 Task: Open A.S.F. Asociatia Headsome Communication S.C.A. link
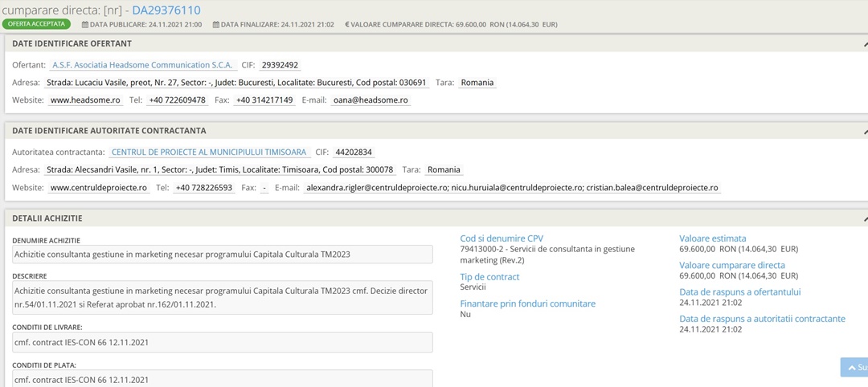pos(142,65)
